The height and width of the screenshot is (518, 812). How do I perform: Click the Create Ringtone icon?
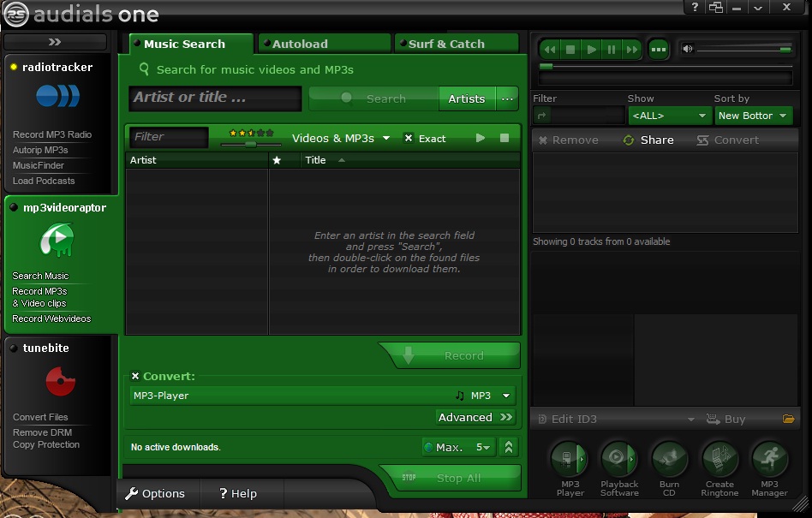click(719, 458)
